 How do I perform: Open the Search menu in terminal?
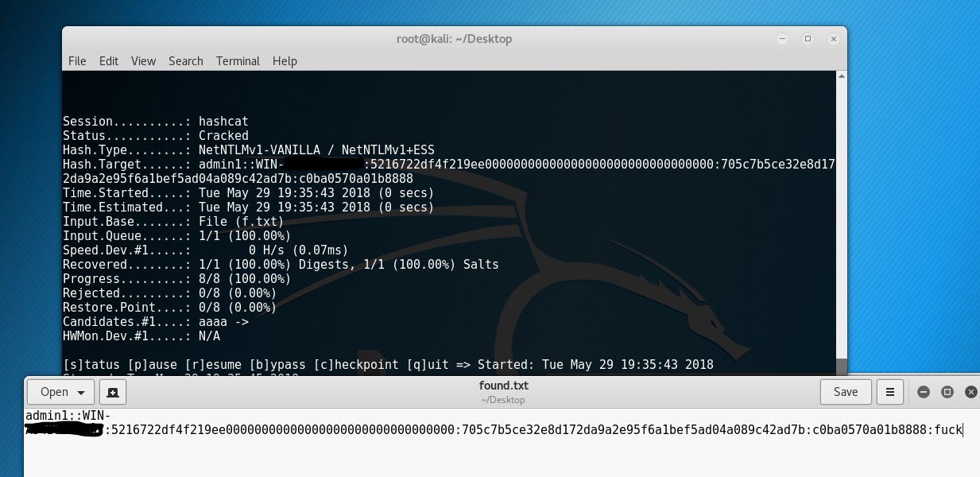186,61
